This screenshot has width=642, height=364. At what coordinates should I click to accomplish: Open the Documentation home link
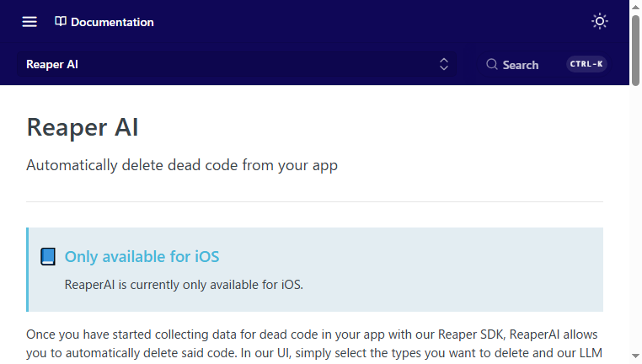point(104,22)
